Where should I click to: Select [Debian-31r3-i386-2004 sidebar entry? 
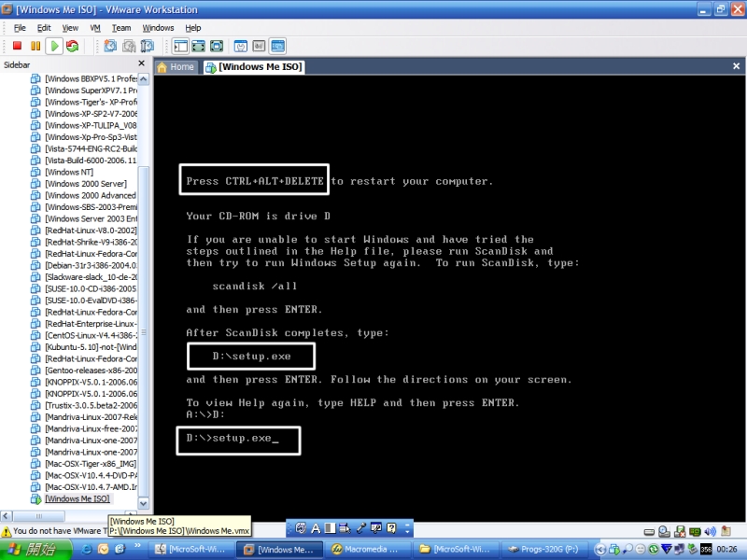click(91, 265)
